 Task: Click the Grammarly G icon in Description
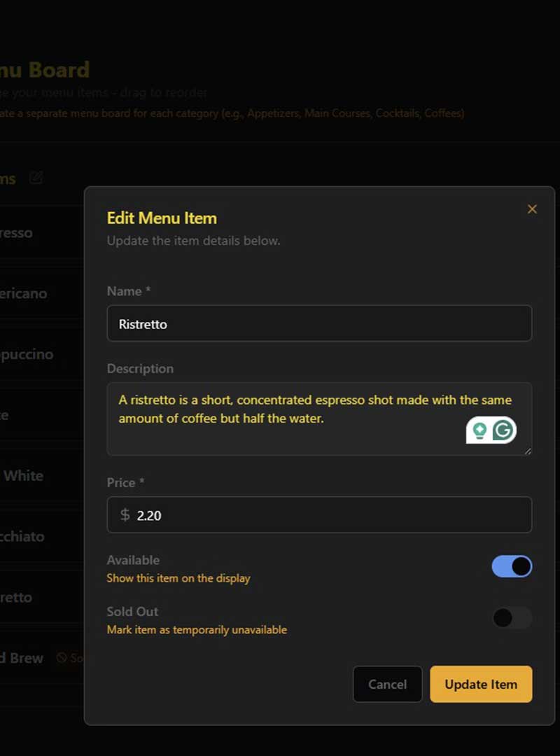tap(503, 430)
